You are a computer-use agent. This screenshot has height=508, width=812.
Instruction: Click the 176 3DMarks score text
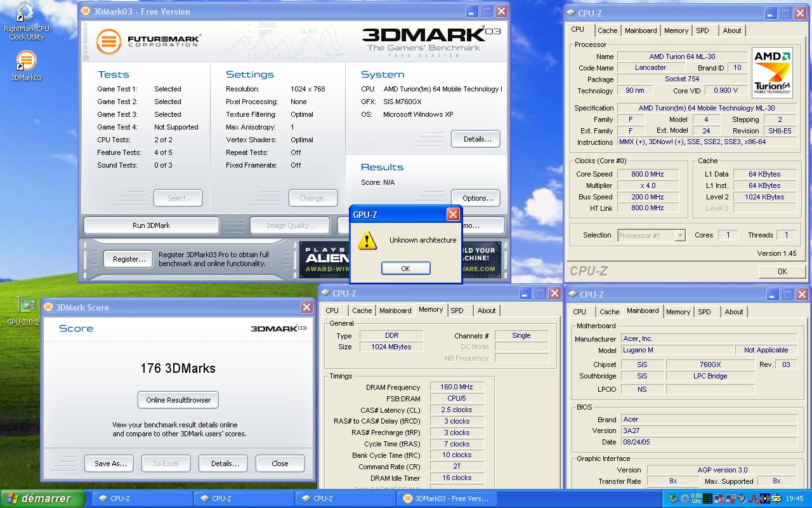178,368
